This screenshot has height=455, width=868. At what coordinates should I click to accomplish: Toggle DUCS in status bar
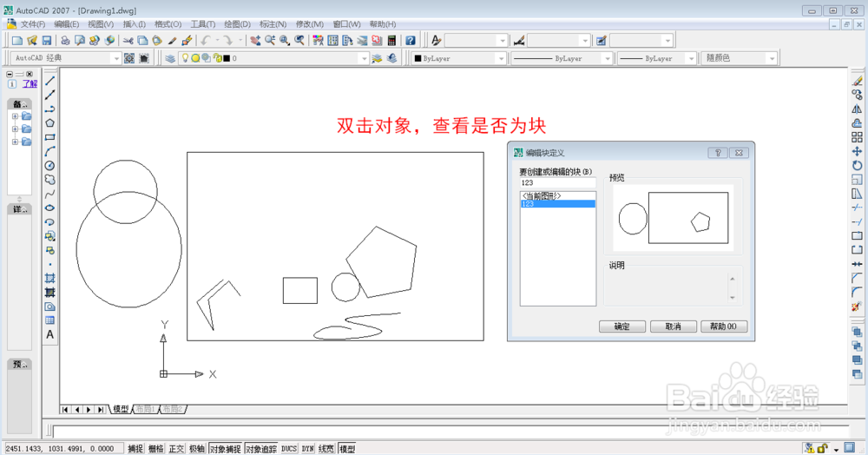point(289,448)
